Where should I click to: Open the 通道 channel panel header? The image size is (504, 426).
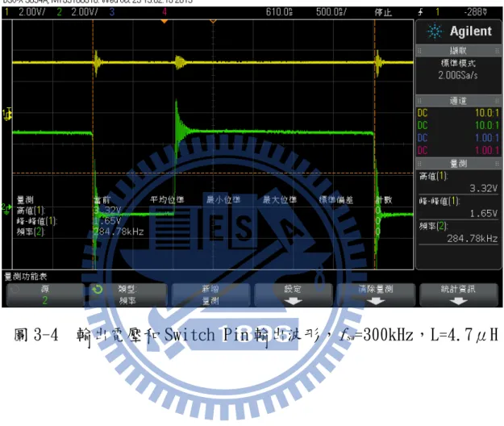pyautogui.click(x=458, y=101)
